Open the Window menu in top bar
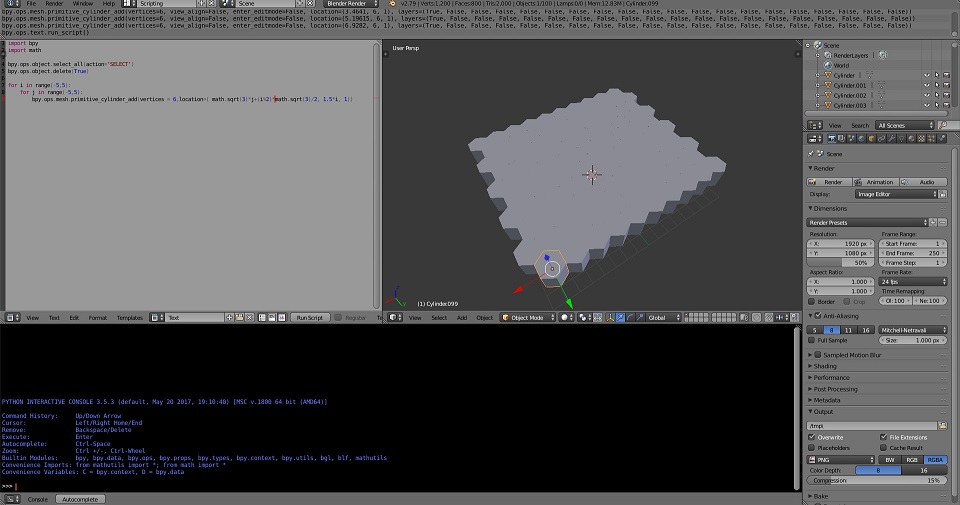The image size is (960, 505). pos(83,4)
